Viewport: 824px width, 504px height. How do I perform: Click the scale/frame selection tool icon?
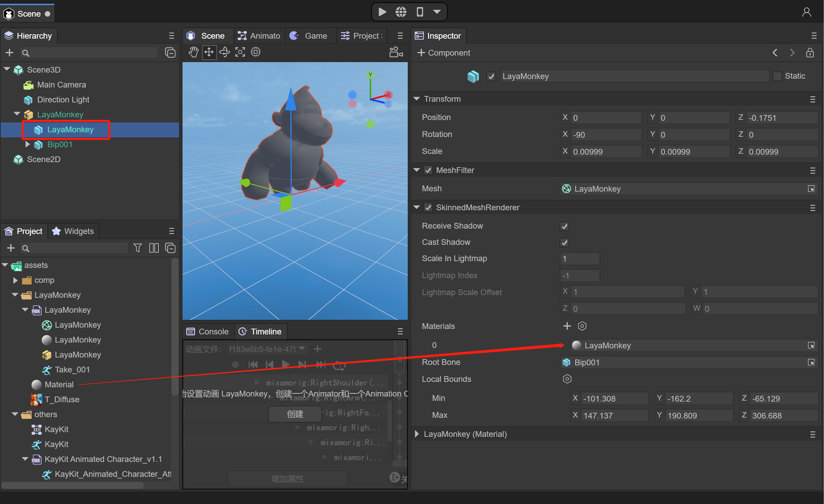pos(240,52)
